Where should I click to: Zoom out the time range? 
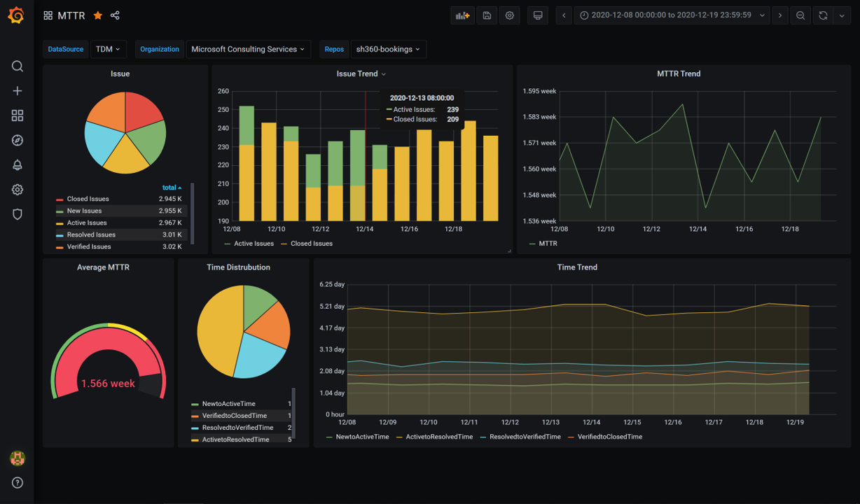(x=800, y=15)
